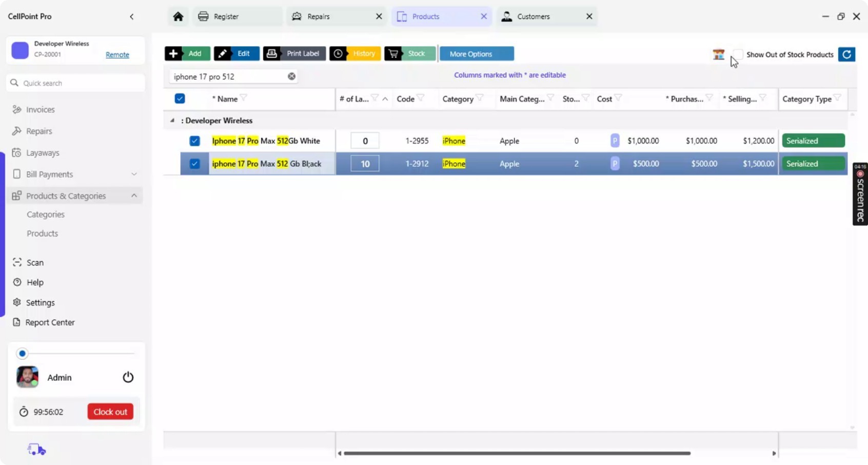Click the filter icon on Category Type column
Viewport: 868px width, 465px height.
pos(838,98)
